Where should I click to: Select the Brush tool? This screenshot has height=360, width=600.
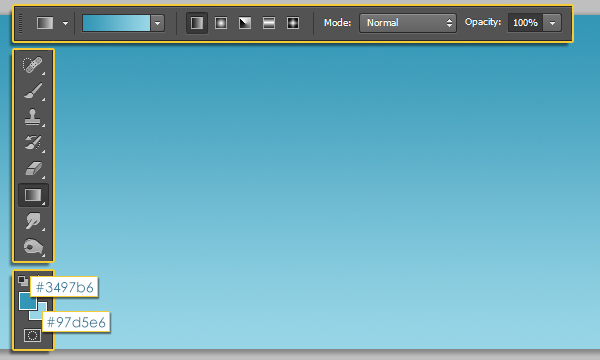(33, 91)
